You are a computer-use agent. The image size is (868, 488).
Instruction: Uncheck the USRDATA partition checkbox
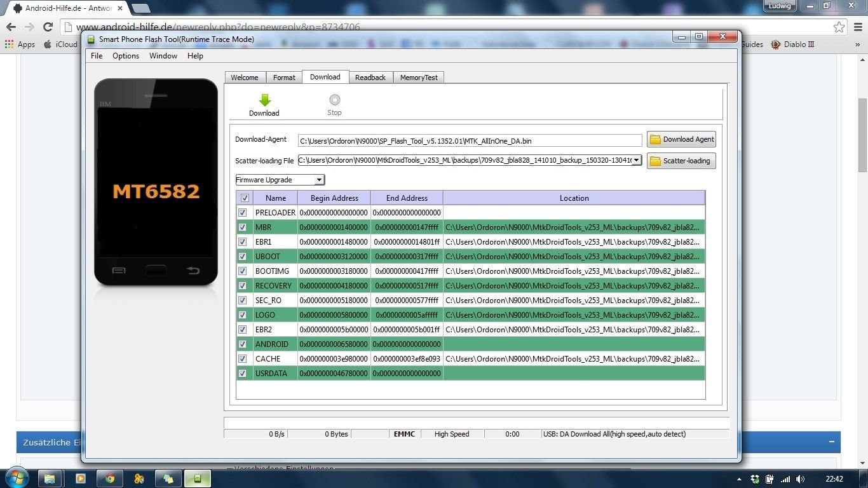click(242, 374)
